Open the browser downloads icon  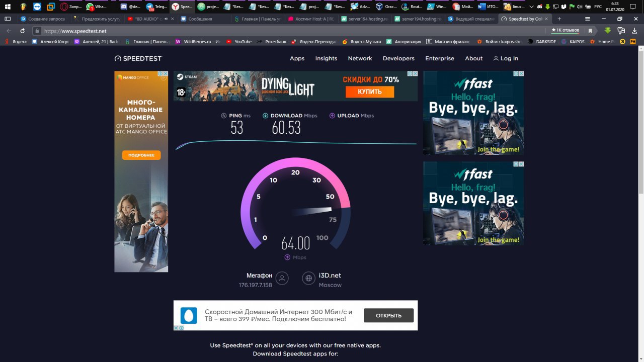[x=634, y=31]
